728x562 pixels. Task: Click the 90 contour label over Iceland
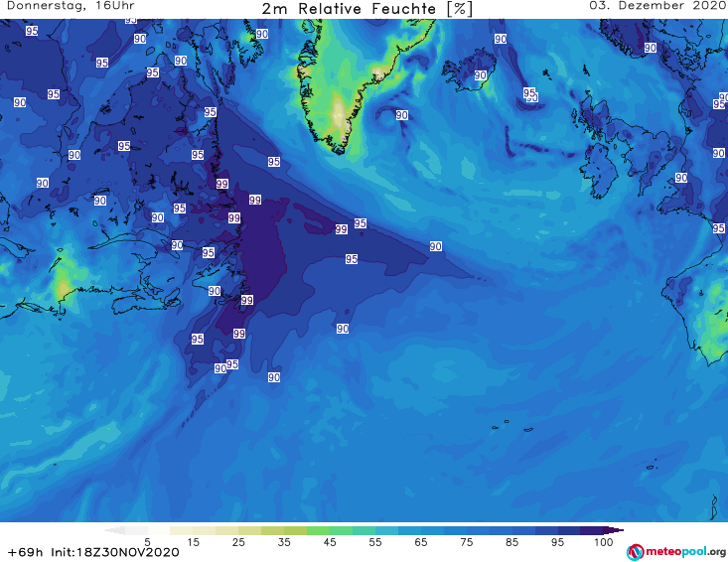coord(481,75)
